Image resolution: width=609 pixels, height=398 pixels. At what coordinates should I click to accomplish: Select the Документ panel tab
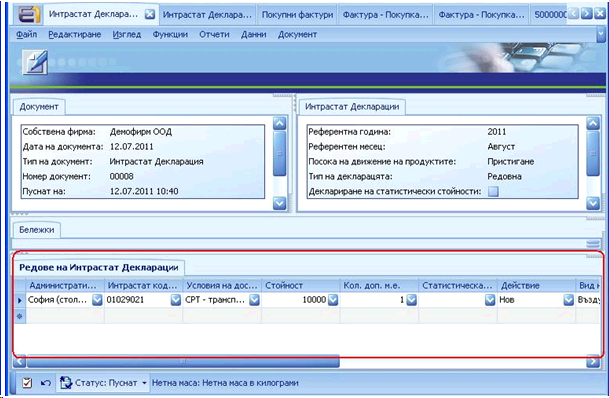click(39, 107)
